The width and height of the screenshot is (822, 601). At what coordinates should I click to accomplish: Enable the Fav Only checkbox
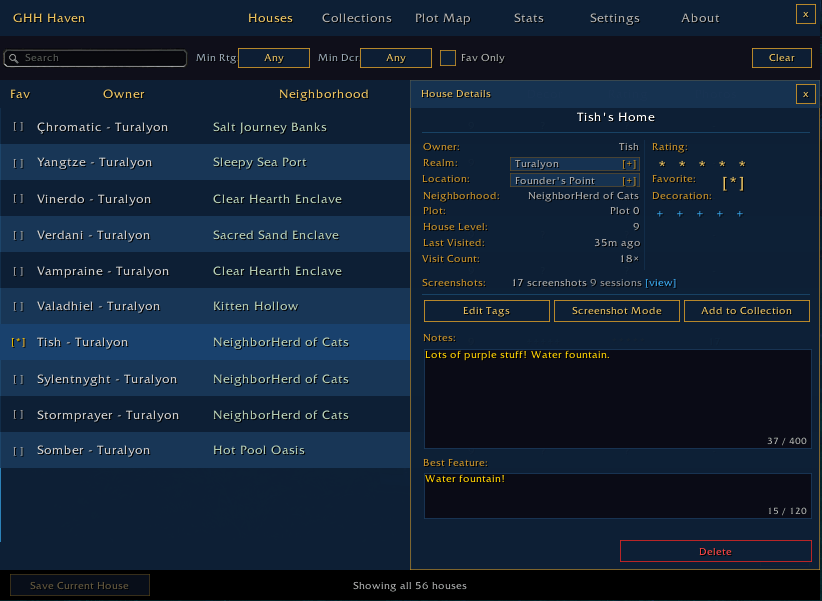pyautogui.click(x=448, y=58)
